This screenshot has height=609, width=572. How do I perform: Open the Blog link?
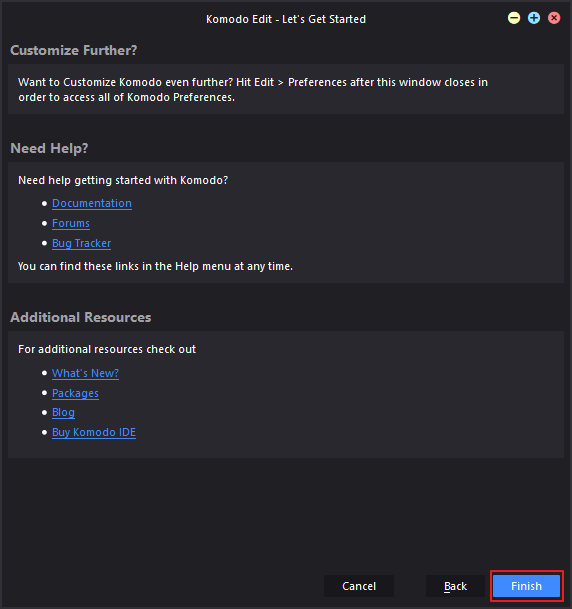63,412
